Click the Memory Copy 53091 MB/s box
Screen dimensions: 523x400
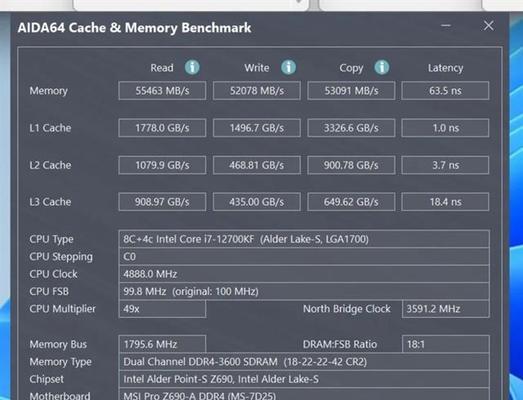351,91
